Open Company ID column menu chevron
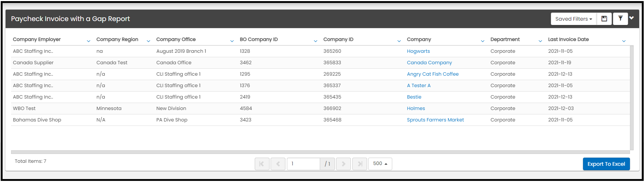 (399, 41)
